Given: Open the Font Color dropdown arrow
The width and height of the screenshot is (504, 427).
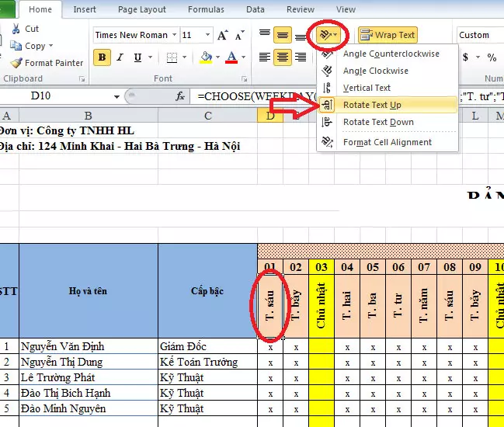Looking at the screenshot, I should pos(243,57).
